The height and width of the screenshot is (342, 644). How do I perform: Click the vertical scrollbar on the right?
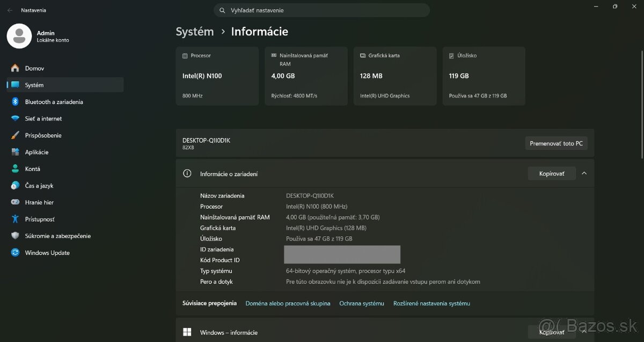click(x=642, y=105)
